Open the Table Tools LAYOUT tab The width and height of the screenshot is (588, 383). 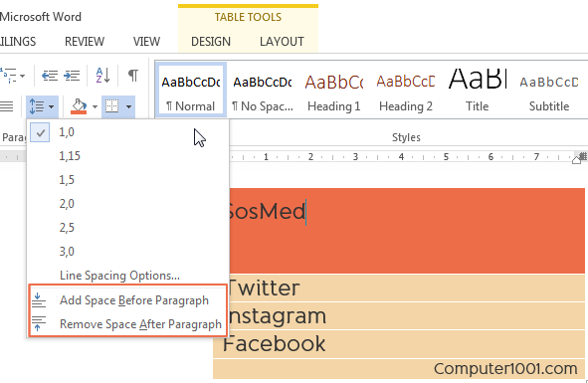coord(282,41)
